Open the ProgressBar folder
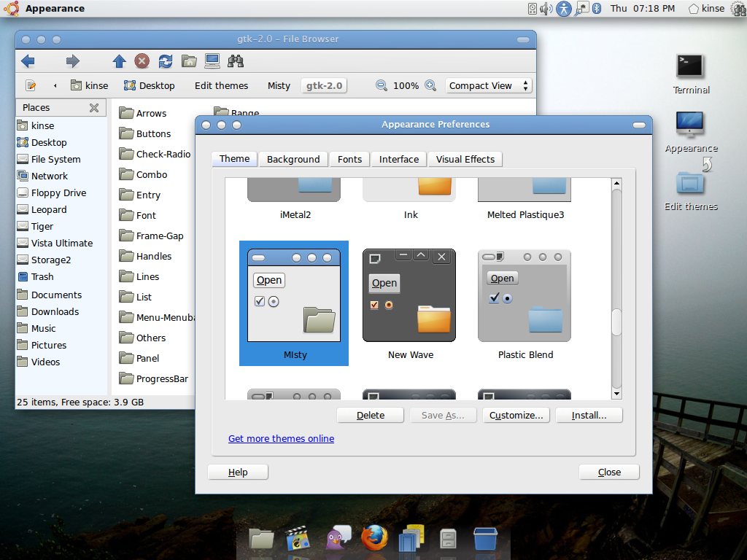This screenshot has height=560, width=747. pyautogui.click(x=154, y=379)
